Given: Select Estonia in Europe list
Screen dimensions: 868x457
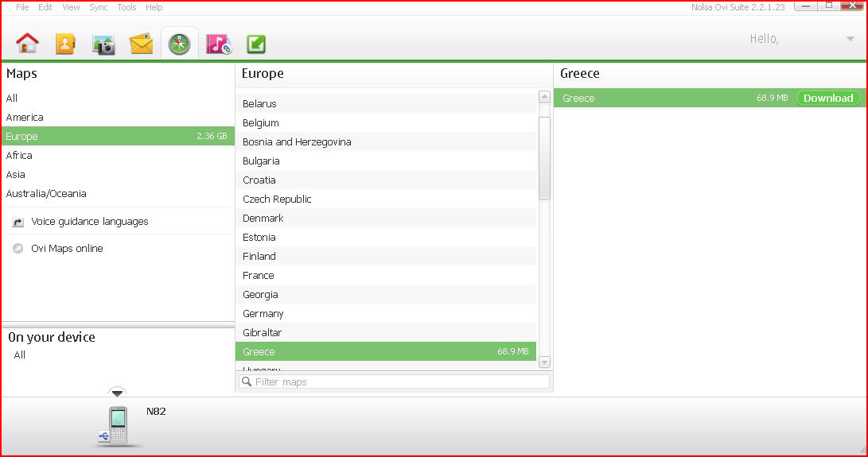Looking at the screenshot, I should pyautogui.click(x=386, y=238).
